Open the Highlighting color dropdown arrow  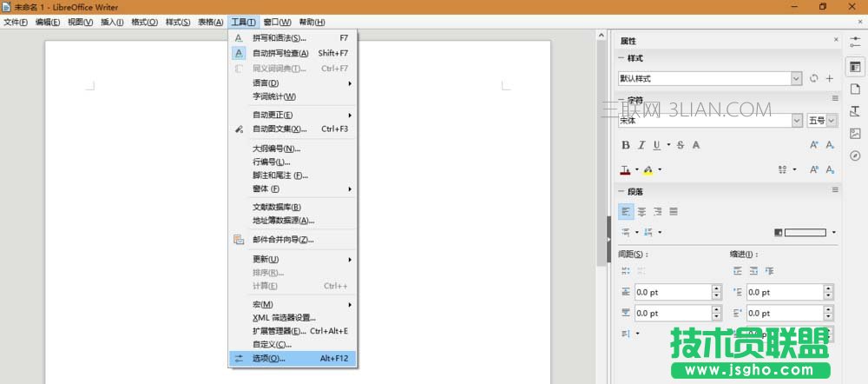(x=660, y=169)
